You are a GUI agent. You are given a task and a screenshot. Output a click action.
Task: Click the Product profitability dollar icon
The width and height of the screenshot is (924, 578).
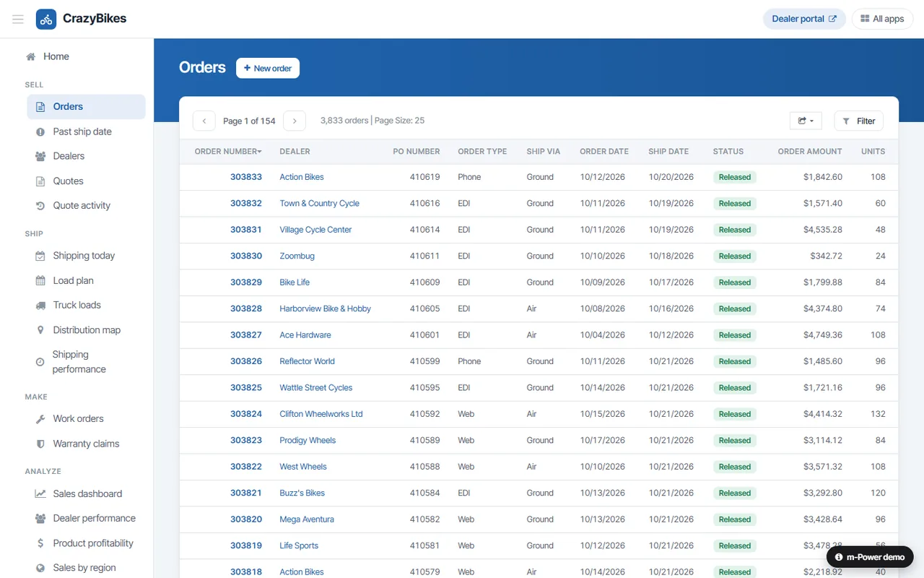click(40, 543)
